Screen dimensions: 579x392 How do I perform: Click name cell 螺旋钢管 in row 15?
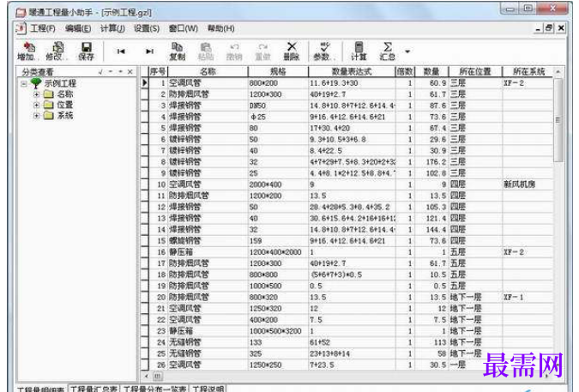point(208,241)
